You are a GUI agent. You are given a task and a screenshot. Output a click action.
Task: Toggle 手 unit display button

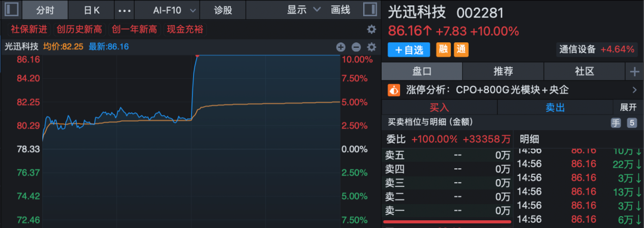[x=615, y=122]
